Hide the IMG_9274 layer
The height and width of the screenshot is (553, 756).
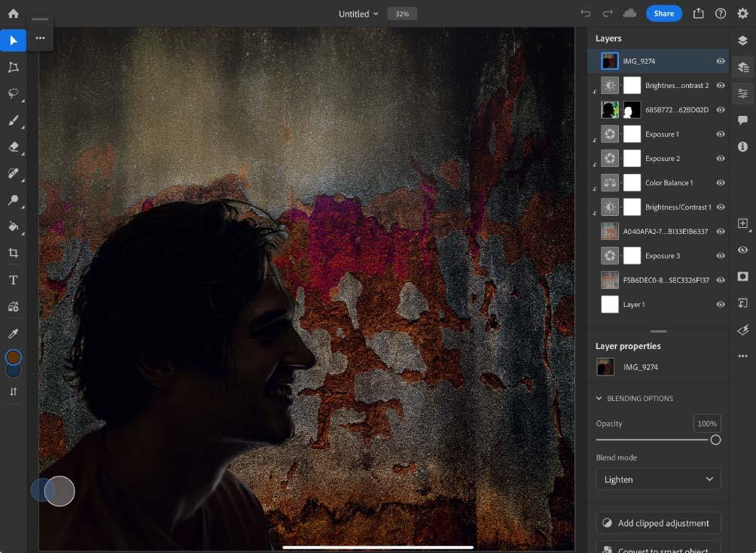pos(721,61)
